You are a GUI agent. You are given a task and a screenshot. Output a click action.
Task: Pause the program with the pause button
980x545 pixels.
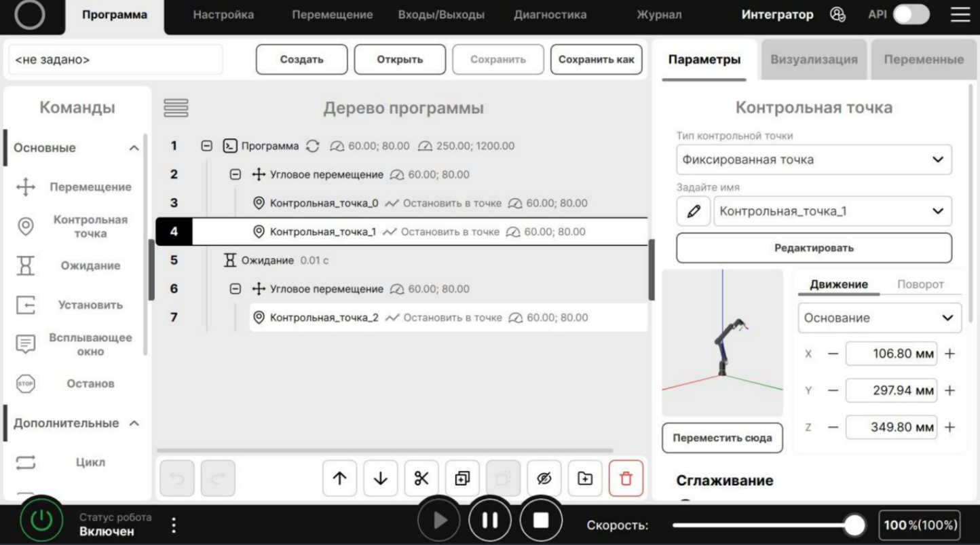pos(489,521)
